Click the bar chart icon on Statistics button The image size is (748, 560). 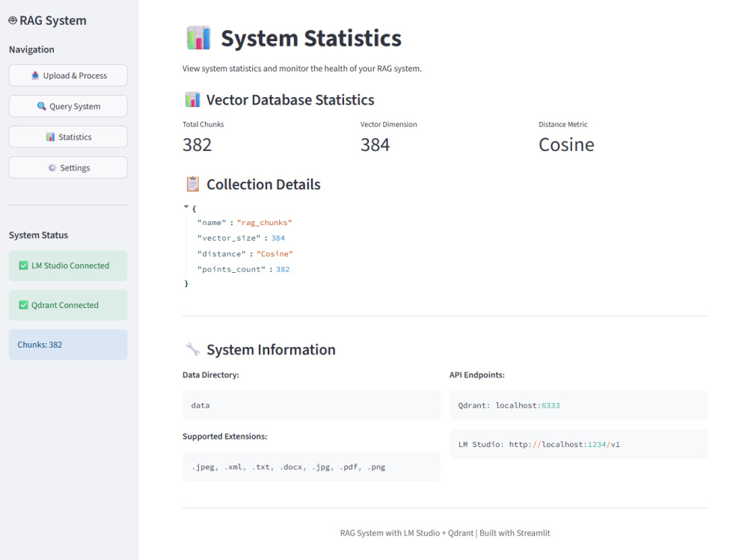(x=50, y=137)
